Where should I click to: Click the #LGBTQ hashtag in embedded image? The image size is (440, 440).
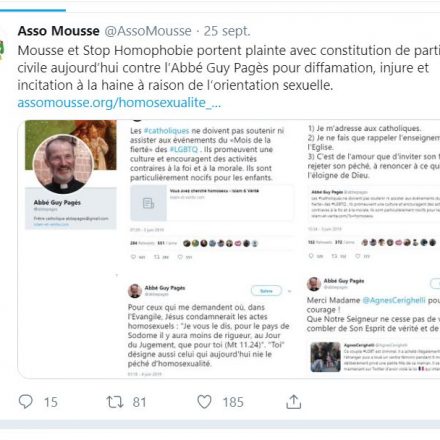click(x=184, y=149)
